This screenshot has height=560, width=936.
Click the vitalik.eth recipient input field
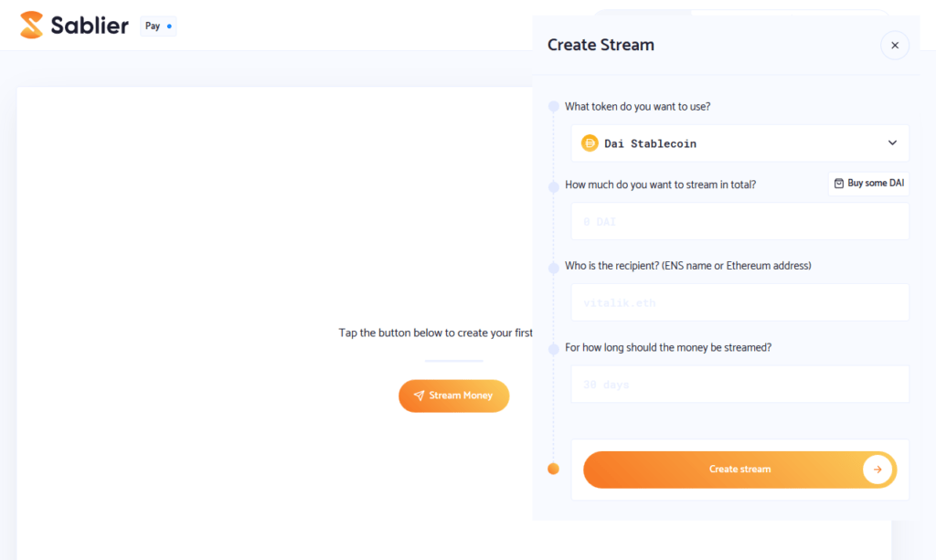739,302
